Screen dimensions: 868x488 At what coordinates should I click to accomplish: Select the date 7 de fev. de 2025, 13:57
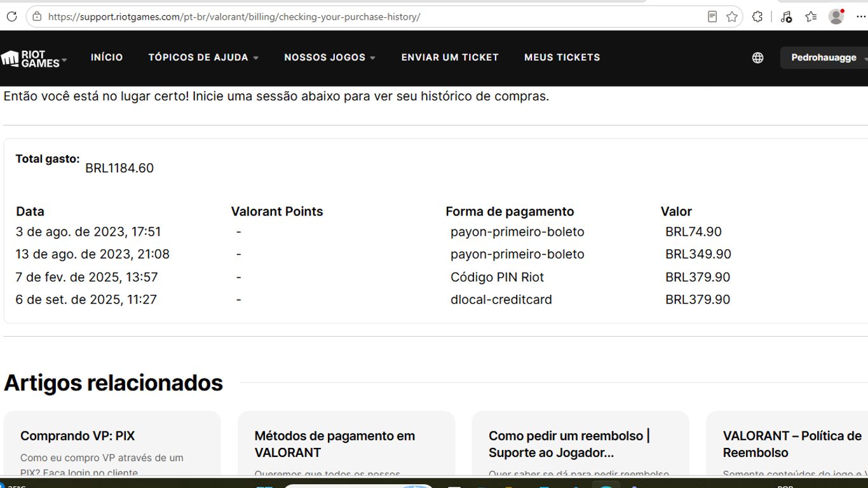[86, 277]
